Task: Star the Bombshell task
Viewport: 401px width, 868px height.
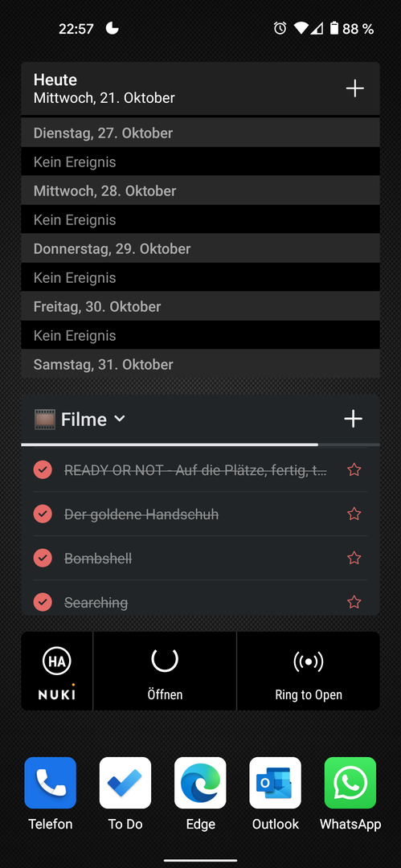Action: coord(354,558)
